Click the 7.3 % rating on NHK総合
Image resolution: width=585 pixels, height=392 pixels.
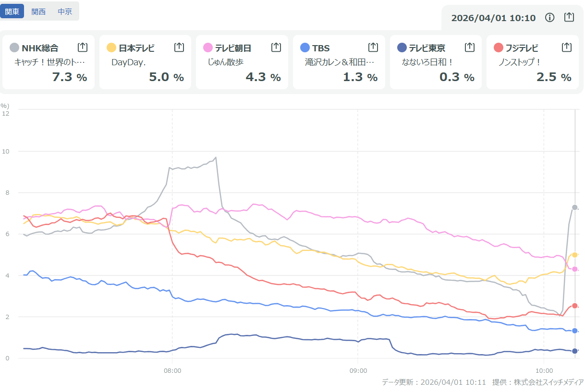[x=69, y=77]
